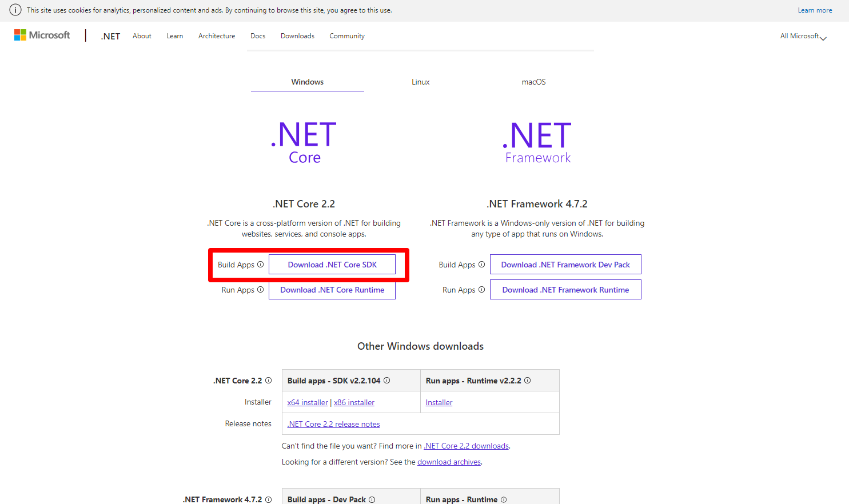This screenshot has height=504, width=849.
Task: Click Download .NET Core SDK button
Action: 332,265
